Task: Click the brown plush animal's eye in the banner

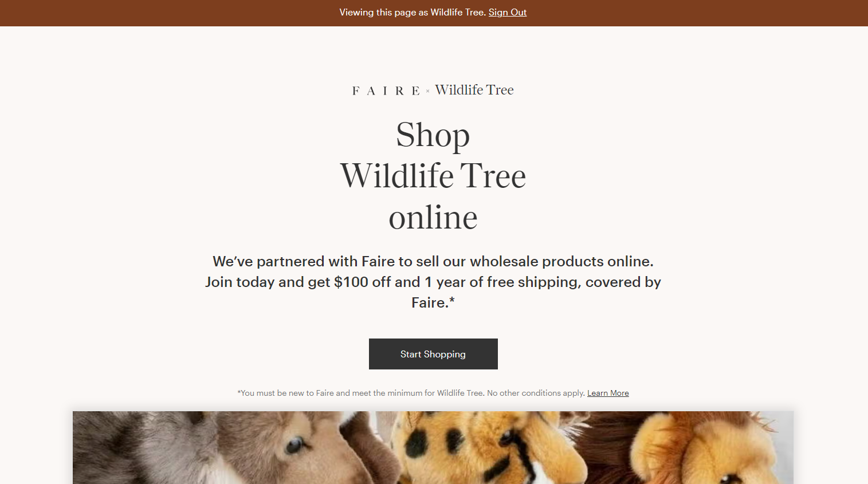Action: (295, 444)
